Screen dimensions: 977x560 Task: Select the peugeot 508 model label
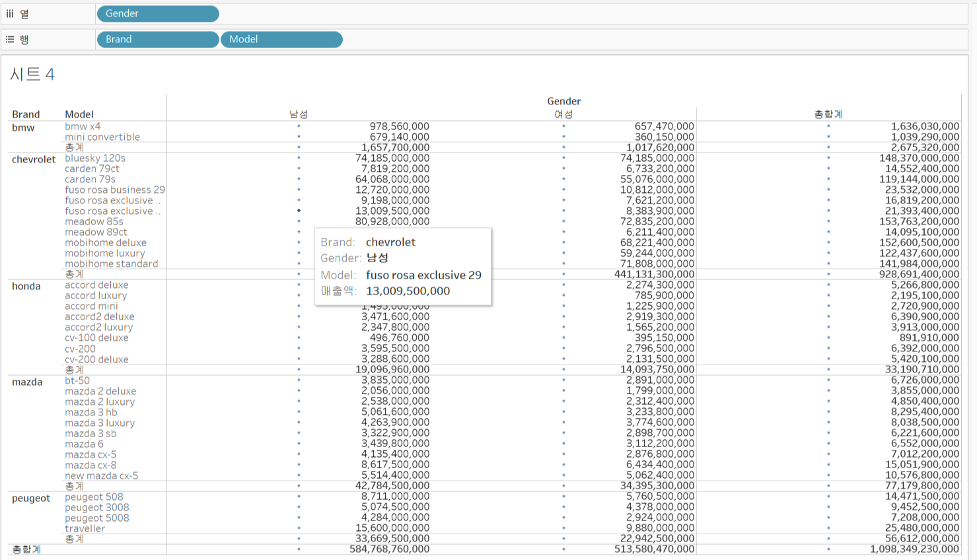[x=94, y=497]
